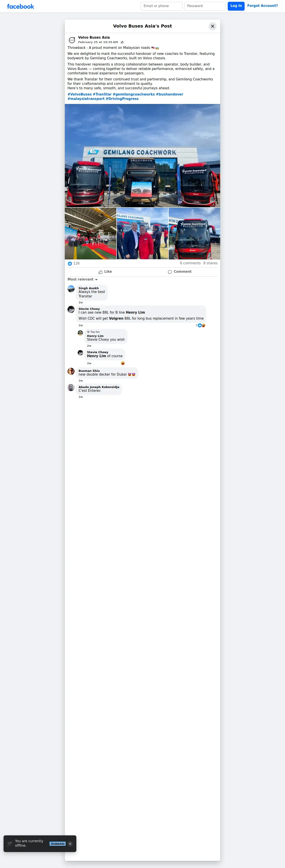The image size is (285, 868).
Task: Open Volvo Buses Asia profile picture
Action: point(72,40)
